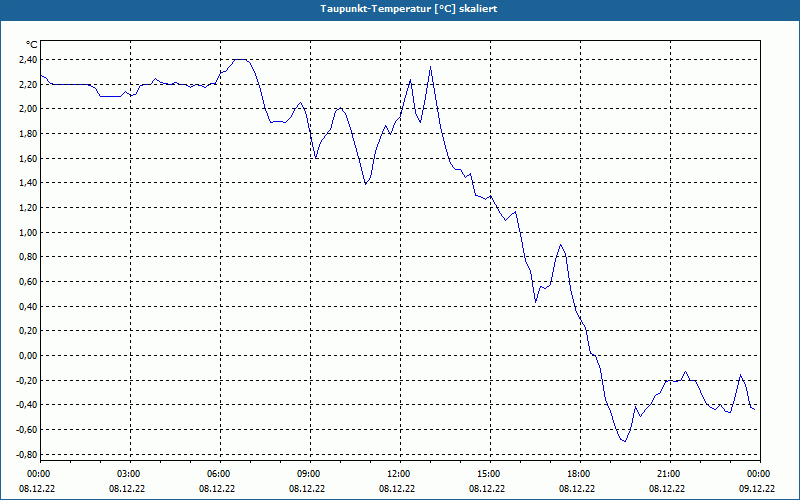Click the 1,20 y-axis value

(27, 208)
